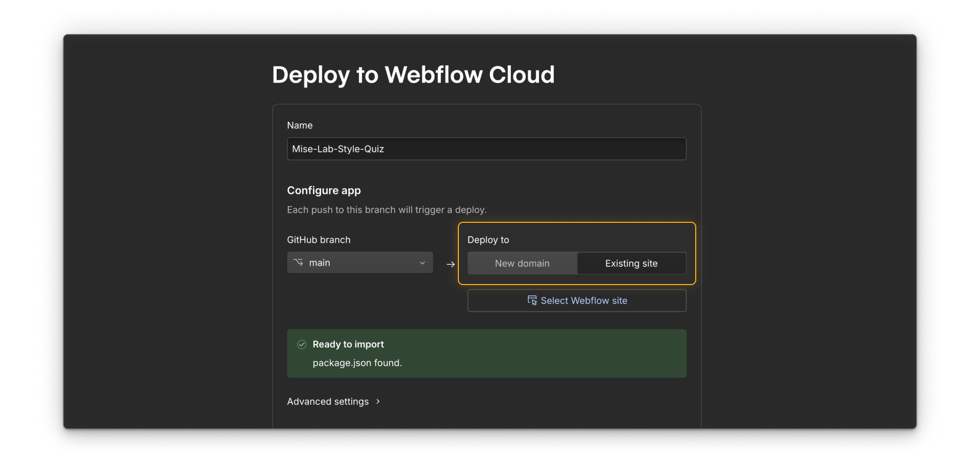
Task: Click the 'Ready to import' text
Action: pyautogui.click(x=348, y=344)
